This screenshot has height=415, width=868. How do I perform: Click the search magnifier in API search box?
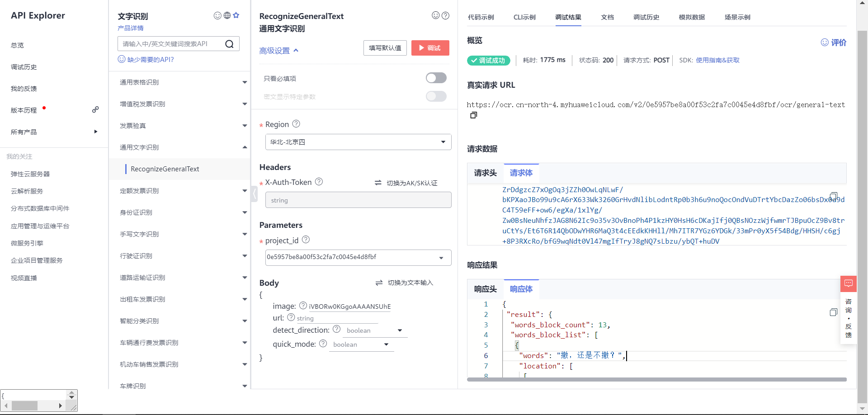click(x=229, y=44)
